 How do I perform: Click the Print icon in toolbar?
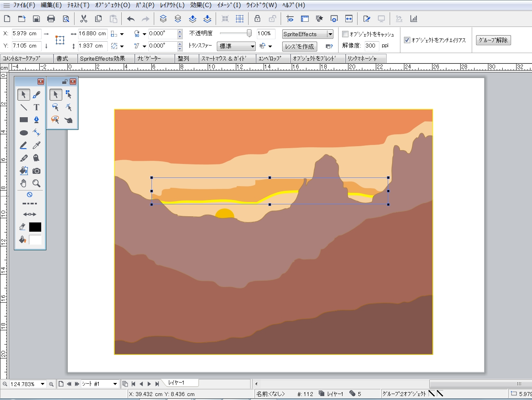51,19
